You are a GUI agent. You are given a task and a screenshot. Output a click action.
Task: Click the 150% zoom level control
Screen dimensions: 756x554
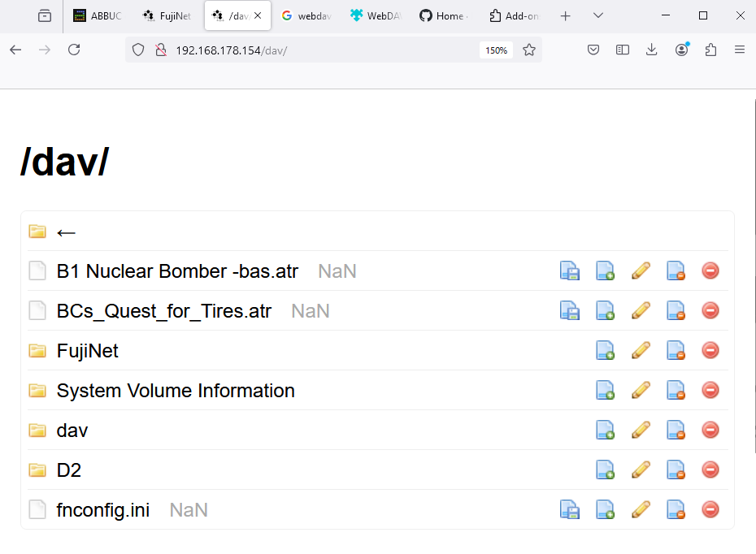(x=496, y=50)
